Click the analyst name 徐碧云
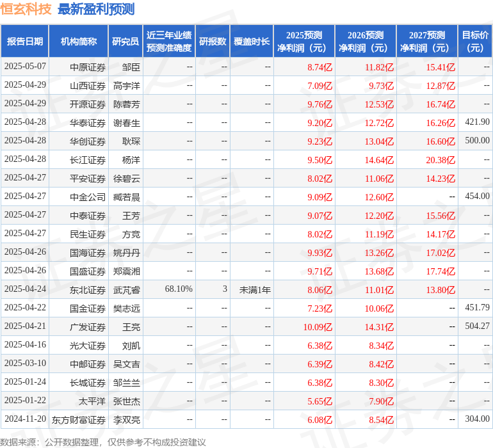The height and width of the screenshot is (448, 493). [x=127, y=179]
